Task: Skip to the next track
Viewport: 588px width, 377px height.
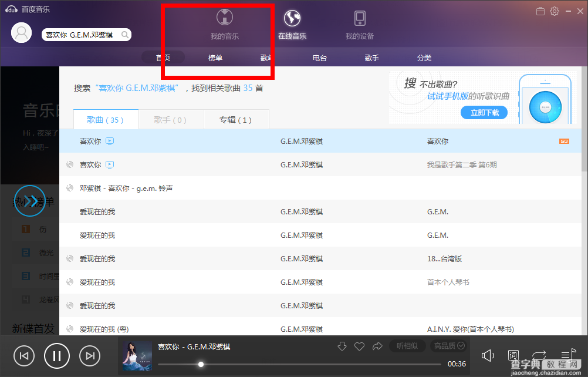Action: point(90,356)
